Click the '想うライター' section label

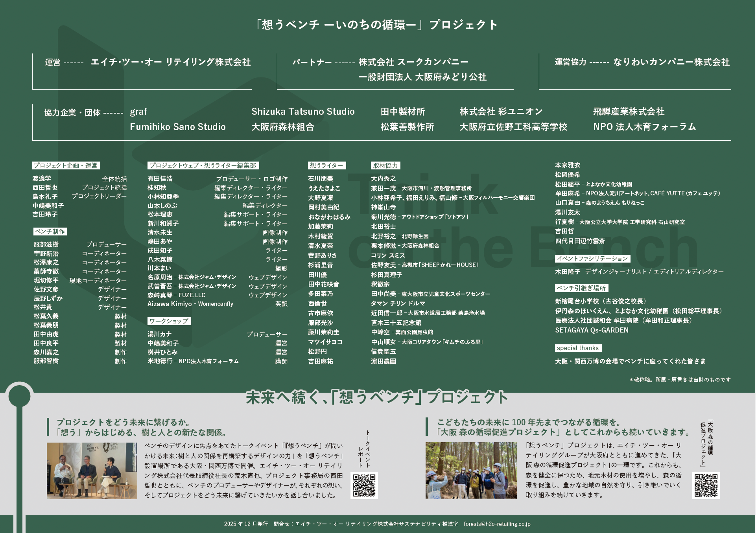click(326, 165)
